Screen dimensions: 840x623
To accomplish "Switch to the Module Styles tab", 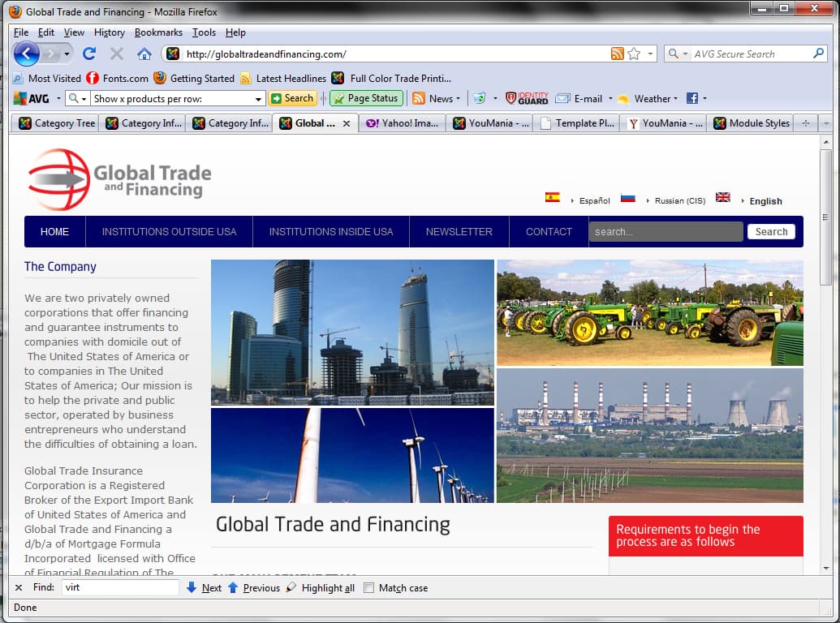I will [x=750, y=123].
